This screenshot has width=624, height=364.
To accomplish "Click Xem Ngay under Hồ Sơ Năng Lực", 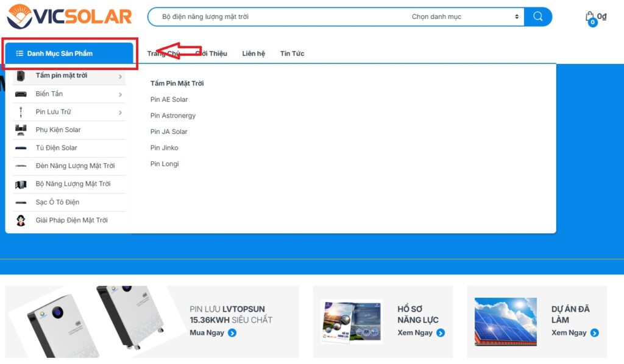I will point(414,332).
